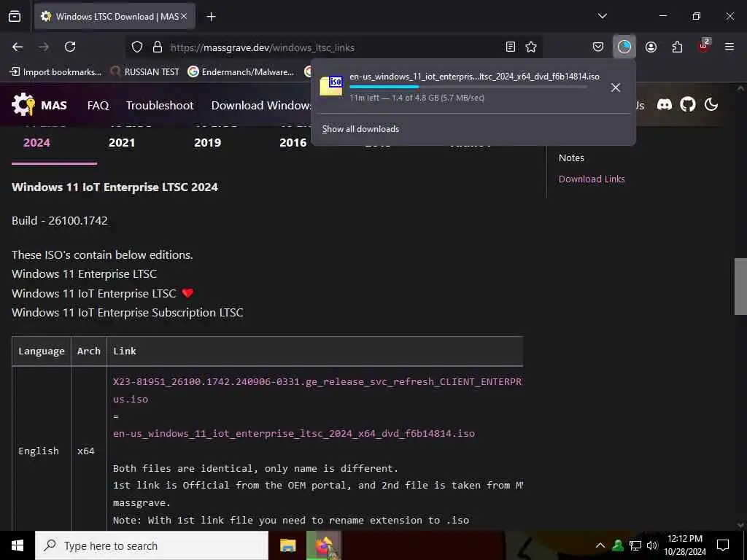Show hidden system tray icons
The width and height of the screenshot is (747, 560).
click(600, 545)
